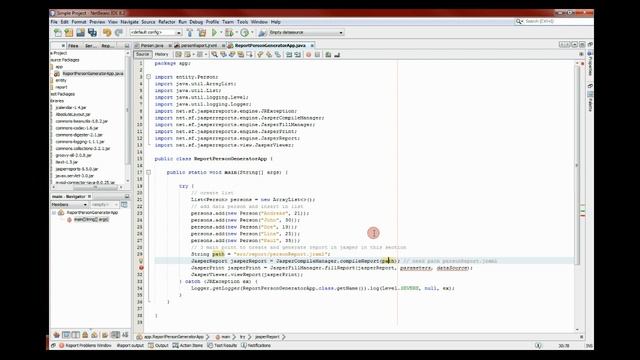Open the Source menu in menu bar
Viewport: 640px width, 360px height.
[x=148, y=22]
